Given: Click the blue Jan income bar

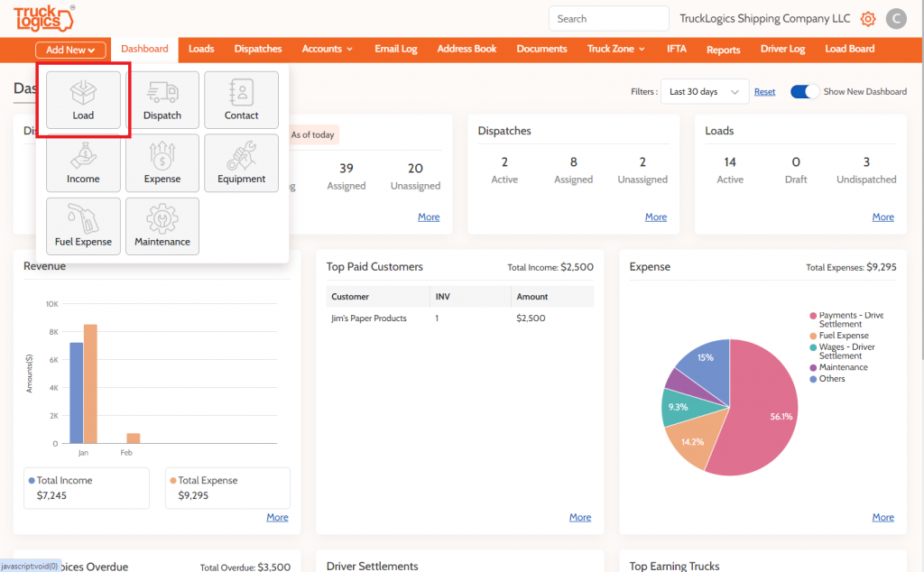Looking at the screenshot, I should click(76, 393).
